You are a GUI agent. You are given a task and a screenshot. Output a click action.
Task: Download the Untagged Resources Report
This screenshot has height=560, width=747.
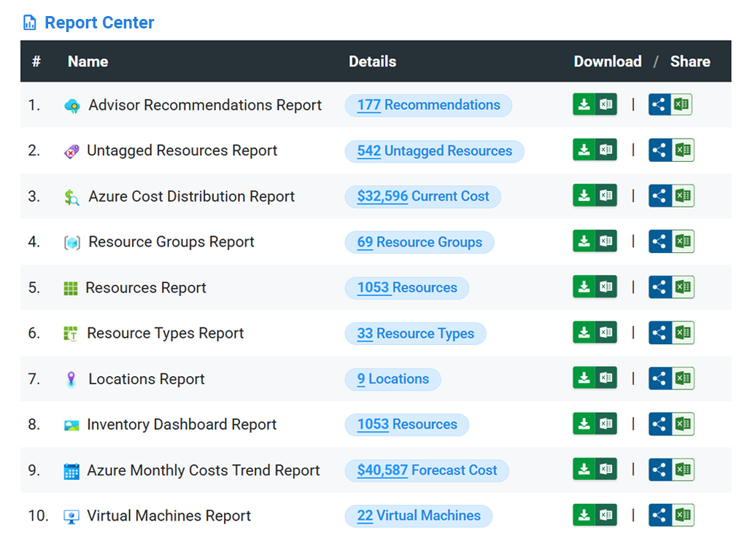pos(595,150)
